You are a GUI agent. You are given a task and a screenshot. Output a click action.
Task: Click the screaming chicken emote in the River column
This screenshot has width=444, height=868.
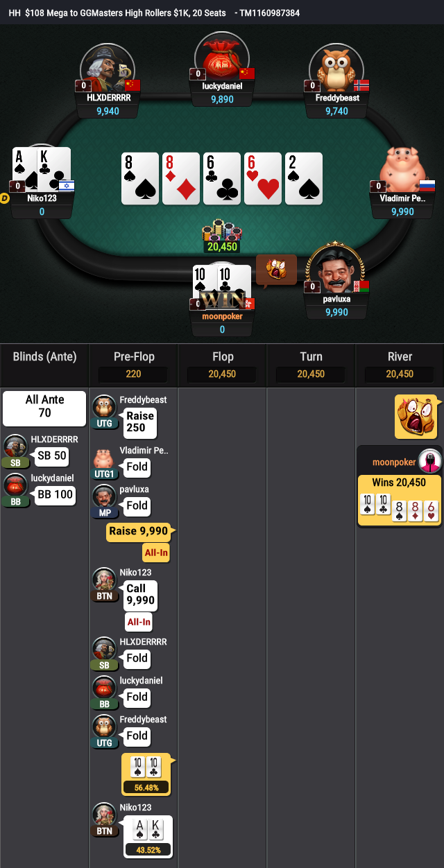[x=416, y=417]
